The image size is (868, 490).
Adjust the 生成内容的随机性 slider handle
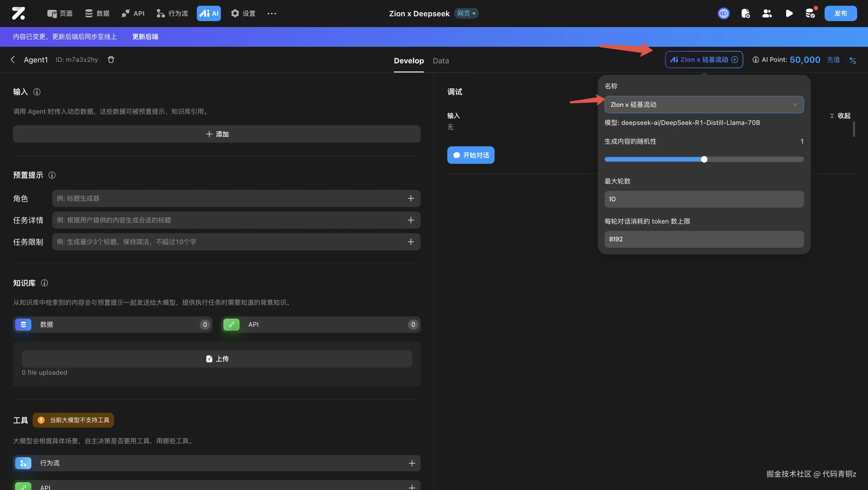pyautogui.click(x=704, y=160)
